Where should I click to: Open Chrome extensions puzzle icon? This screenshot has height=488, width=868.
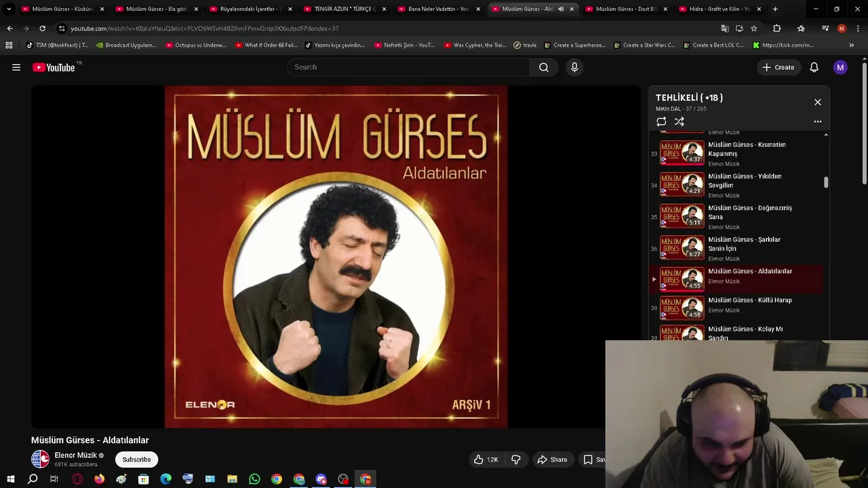pos(777,28)
